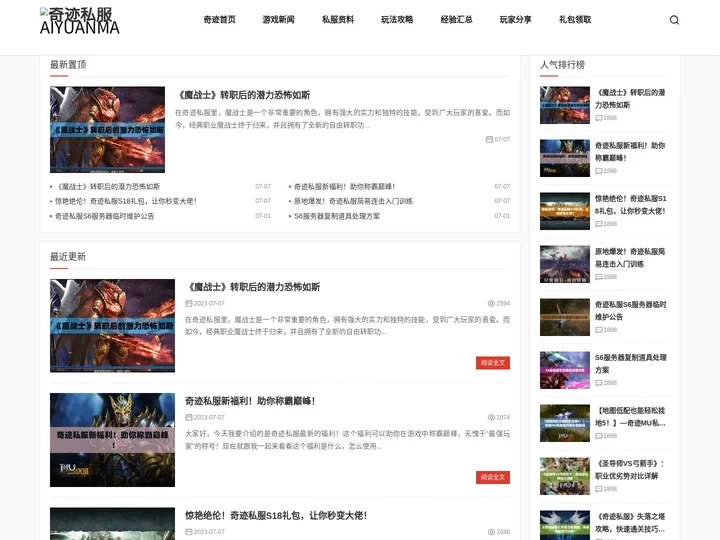Open featured 《魔战士》 thumbnail in 最新置顶

107,129
